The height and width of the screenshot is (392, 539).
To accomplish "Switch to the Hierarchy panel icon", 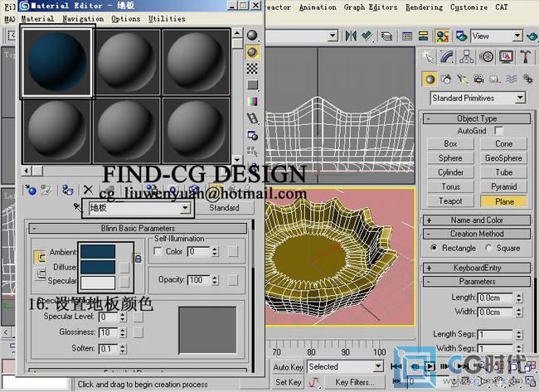I will click(x=467, y=56).
